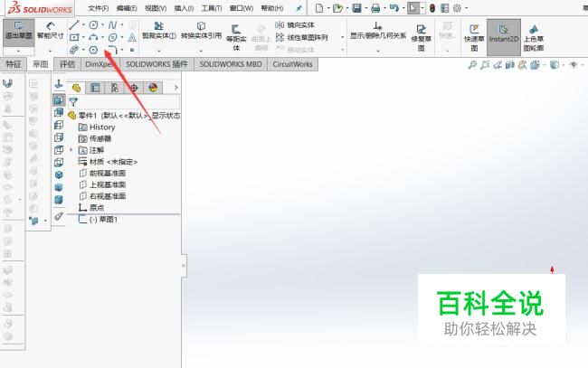
Task: Click Display/Delete Relations (显示/删除几何关系)
Action: [378, 31]
